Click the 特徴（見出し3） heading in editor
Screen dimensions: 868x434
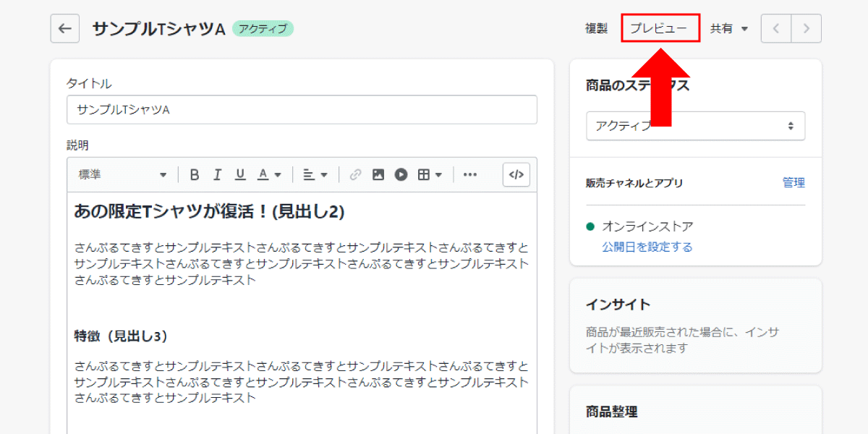click(121, 336)
